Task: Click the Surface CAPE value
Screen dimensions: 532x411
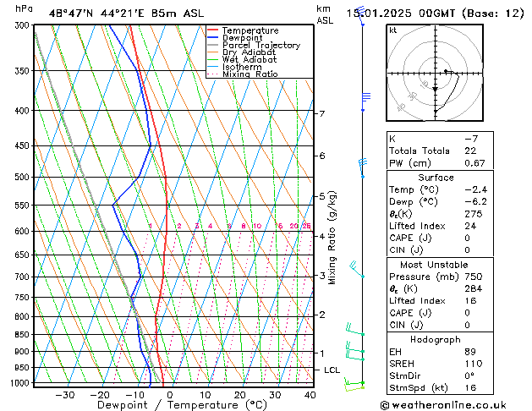Action: (x=467, y=238)
